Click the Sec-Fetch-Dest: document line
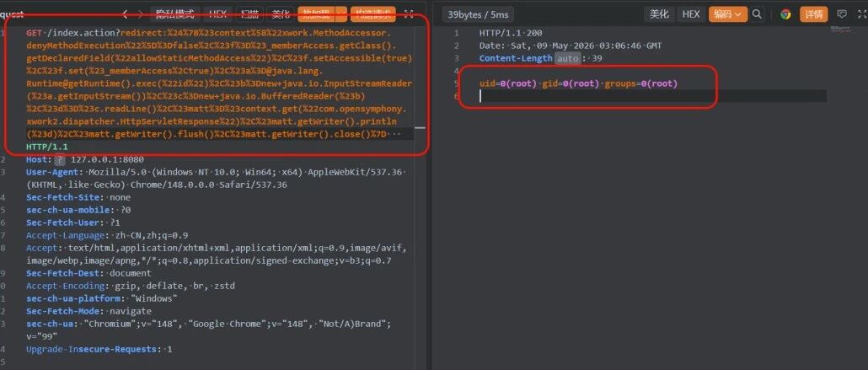Screen dimensions: 868x370 point(88,273)
